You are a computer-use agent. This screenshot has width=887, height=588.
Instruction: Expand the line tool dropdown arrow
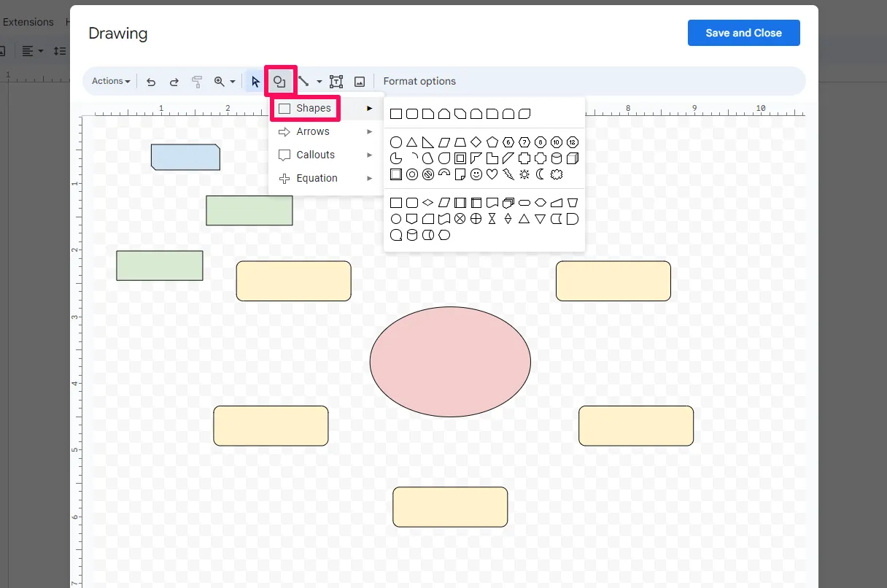pos(319,82)
